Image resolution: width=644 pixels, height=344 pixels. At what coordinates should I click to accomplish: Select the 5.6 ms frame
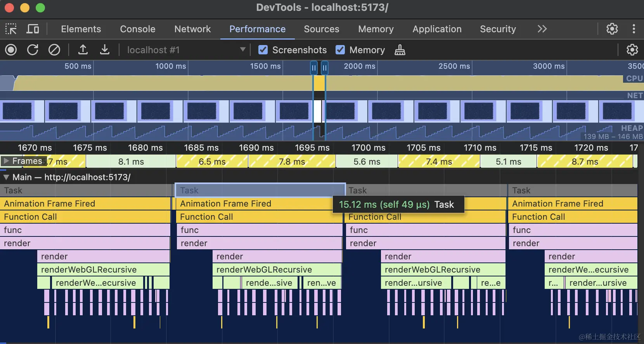point(367,162)
